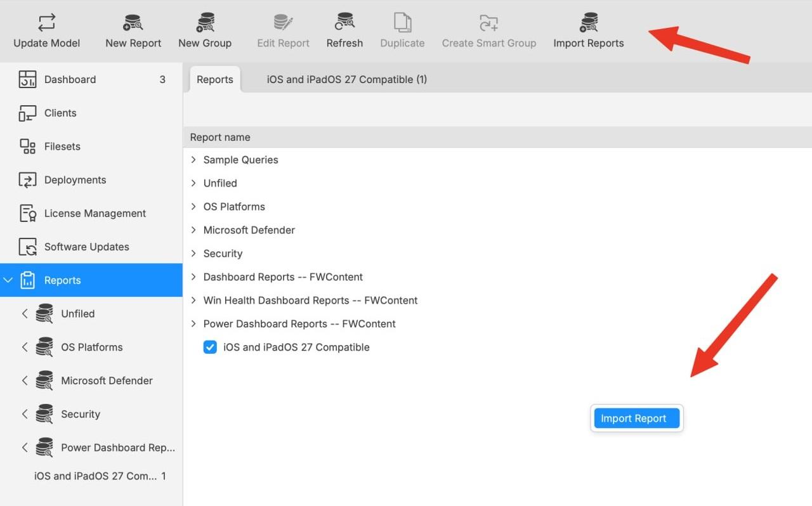The image size is (812, 506).
Task: Switch to iOS and iPadOS 27 Compatible (1) tab
Action: pyautogui.click(x=346, y=80)
